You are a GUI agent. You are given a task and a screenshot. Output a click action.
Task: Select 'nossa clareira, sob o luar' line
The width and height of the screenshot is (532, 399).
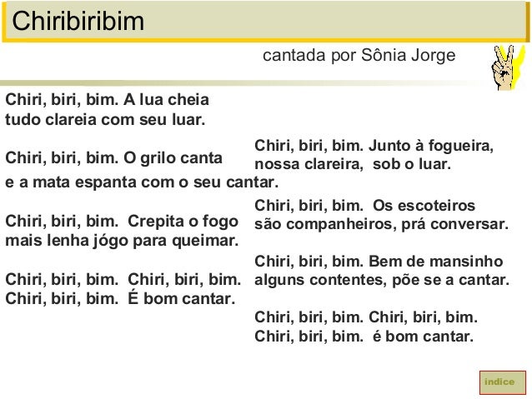tap(352, 163)
